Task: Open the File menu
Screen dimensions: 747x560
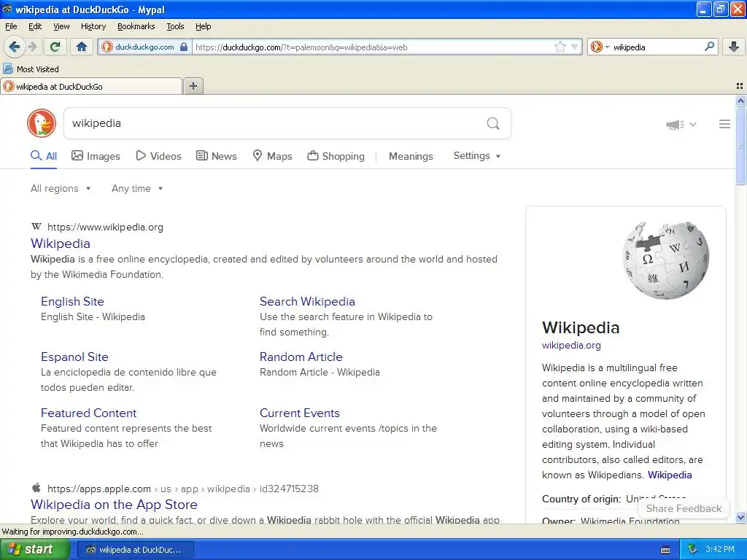Action: point(11,26)
